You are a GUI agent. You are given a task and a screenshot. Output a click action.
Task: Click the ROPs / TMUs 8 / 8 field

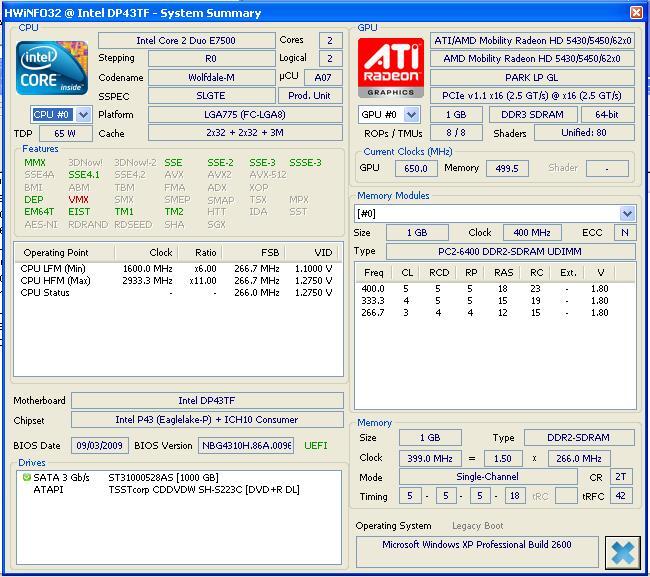pyautogui.click(x=456, y=133)
